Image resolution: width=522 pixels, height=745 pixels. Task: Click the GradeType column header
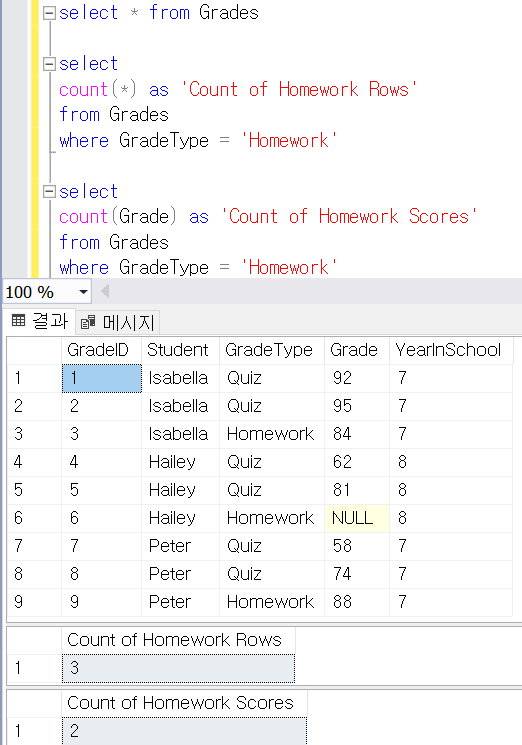point(271,350)
